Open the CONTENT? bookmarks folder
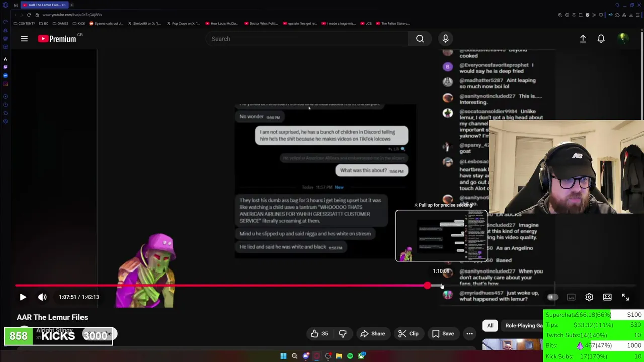 coord(24,23)
